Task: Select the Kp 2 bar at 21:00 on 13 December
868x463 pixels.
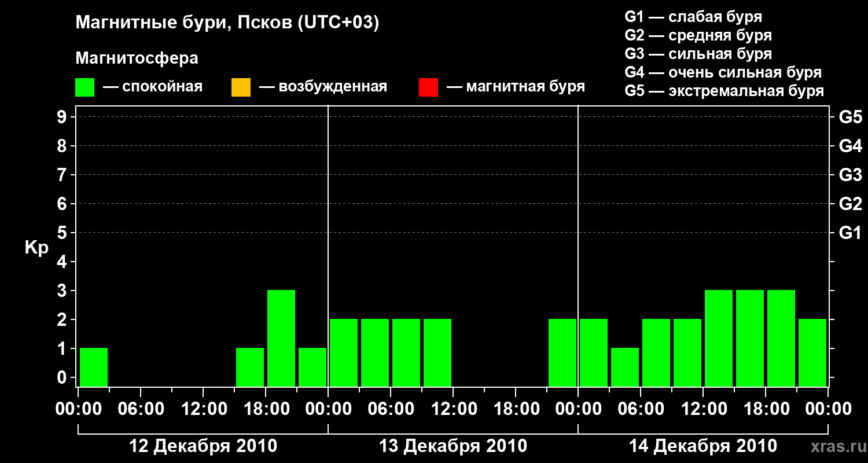Action: 562,352
